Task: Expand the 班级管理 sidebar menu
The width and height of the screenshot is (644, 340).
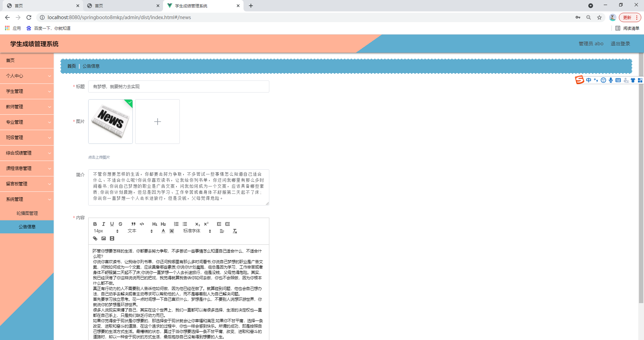Action: pyautogui.click(x=27, y=137)
